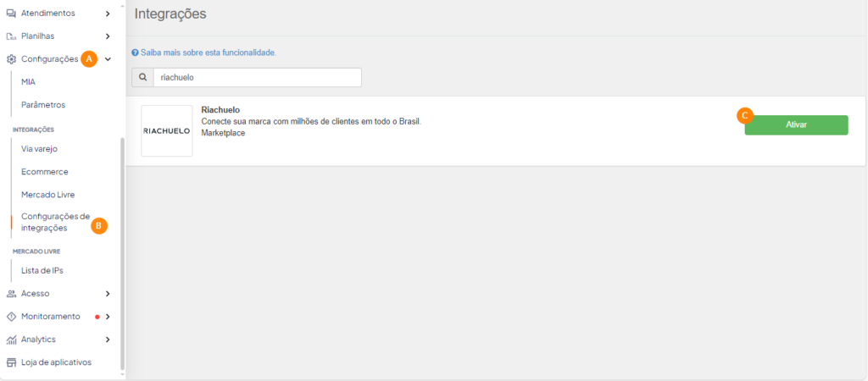Click the sidebar scroll-down arrow

coord(122,375)
